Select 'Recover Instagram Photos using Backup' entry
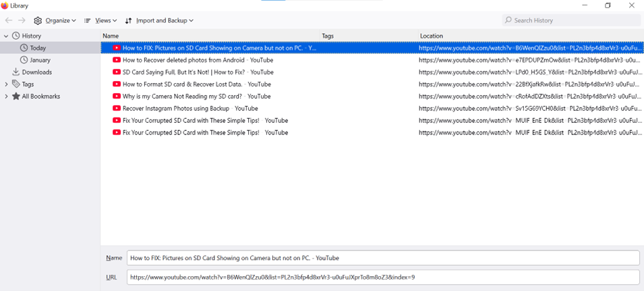 372,109
